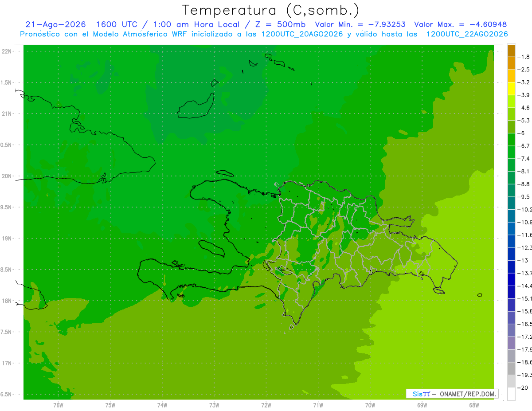Click the "-6" colorbar label
The width and height of the screenshot is (532, 411).
pos(522,133)
